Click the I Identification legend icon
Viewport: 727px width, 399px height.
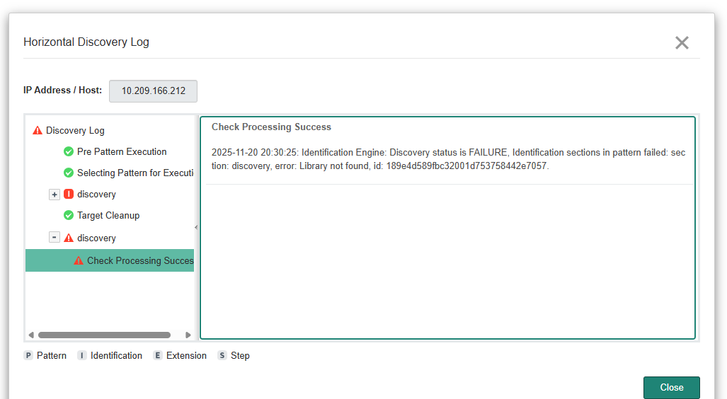[x=82, y=355]
